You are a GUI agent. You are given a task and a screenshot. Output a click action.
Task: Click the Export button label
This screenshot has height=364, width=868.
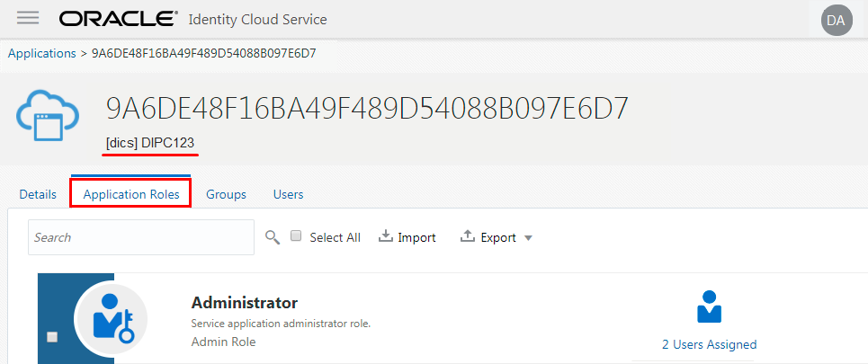(x=498, y=237)
